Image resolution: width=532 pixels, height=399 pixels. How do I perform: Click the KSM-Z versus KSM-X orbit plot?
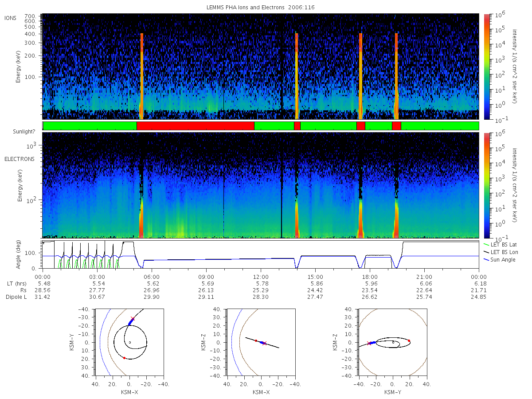click(260, 342)
